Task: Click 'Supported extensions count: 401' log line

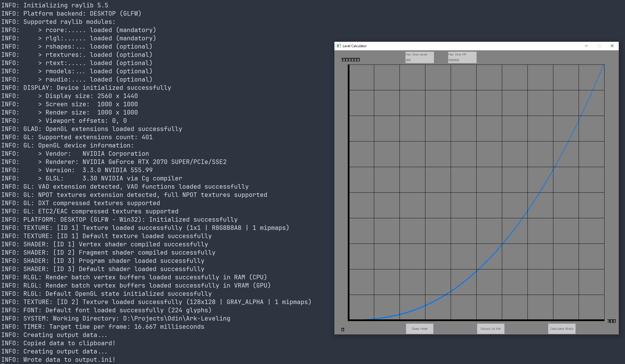Action: 77,137
